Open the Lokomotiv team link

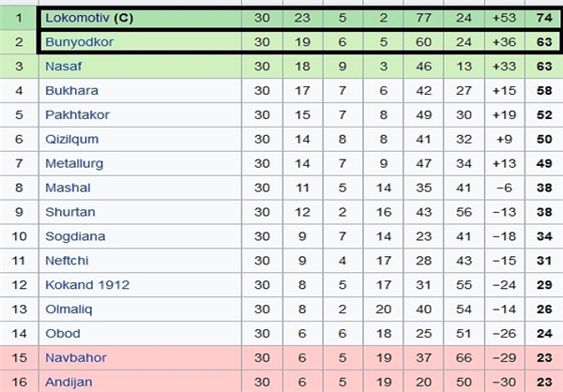[x=77, y=18]
